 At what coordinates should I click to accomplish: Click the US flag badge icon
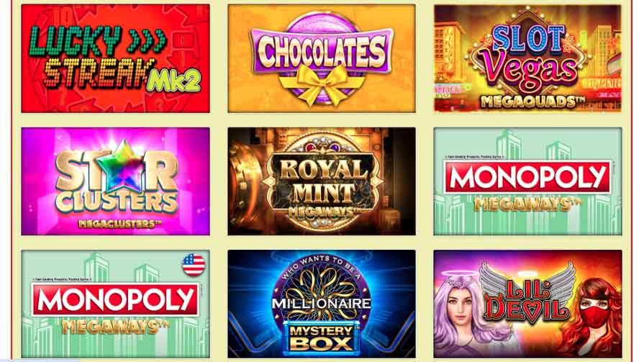point(194,265)
